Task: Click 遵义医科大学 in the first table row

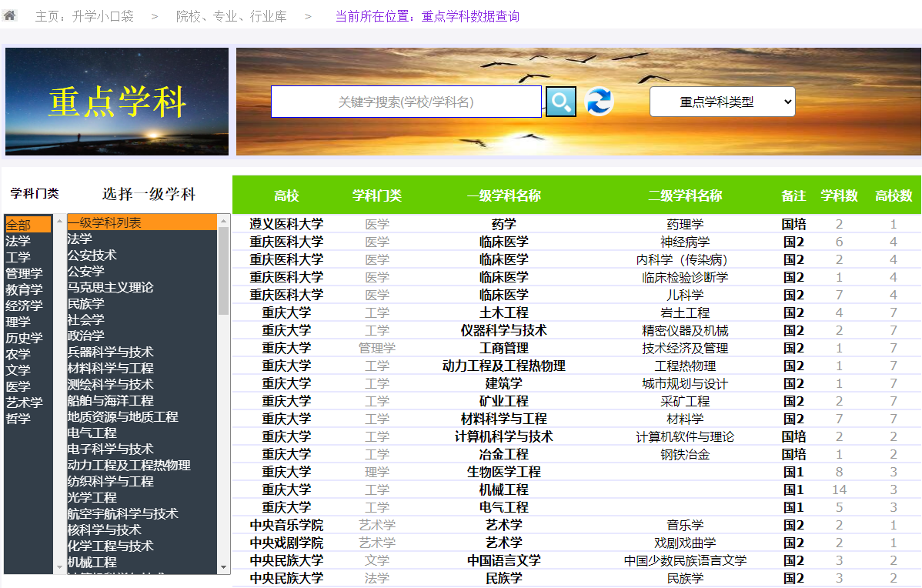Action: coord(286,224)
